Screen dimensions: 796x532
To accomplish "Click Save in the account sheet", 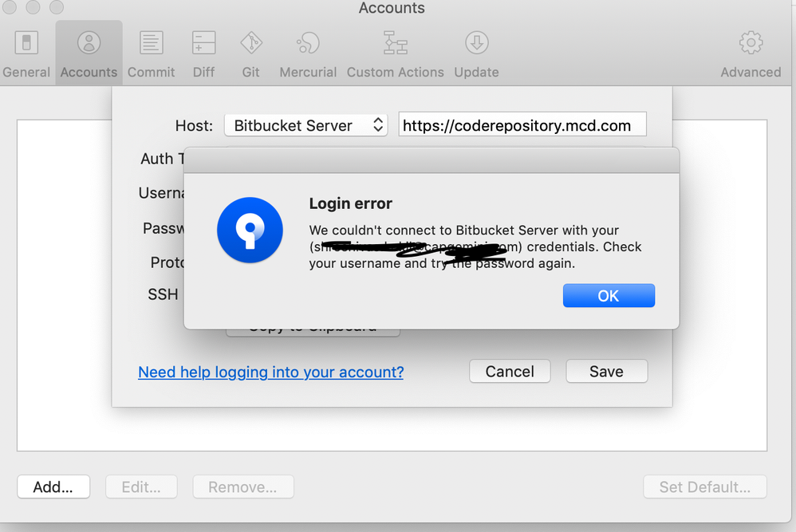I will click(x=607, y=371).
